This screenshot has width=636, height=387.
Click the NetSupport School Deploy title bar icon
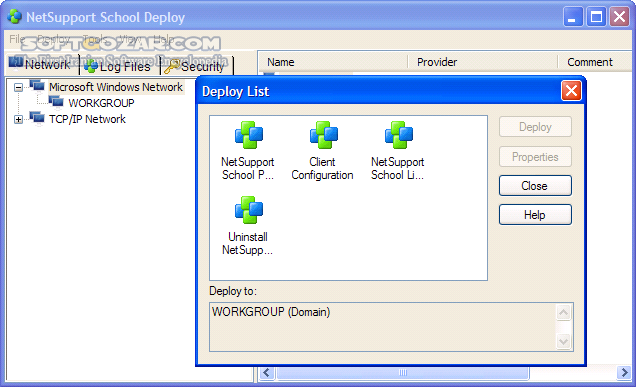(x=15, y=17)
